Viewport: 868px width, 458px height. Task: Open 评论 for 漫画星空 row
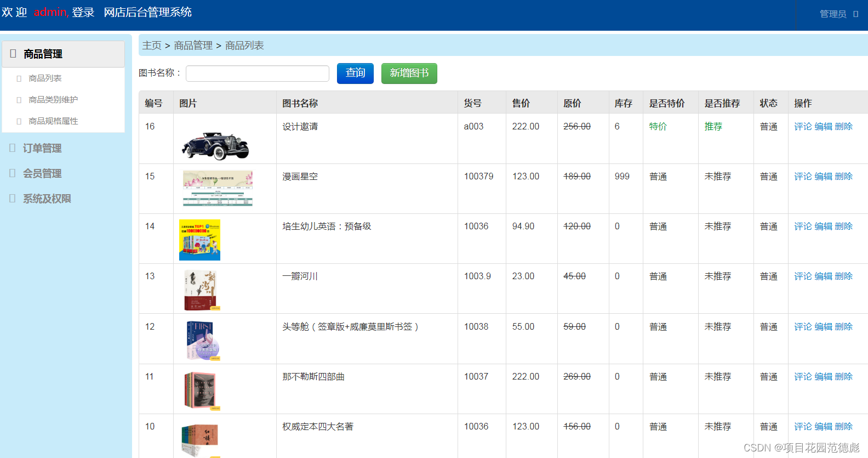click(x=803, y=177)
